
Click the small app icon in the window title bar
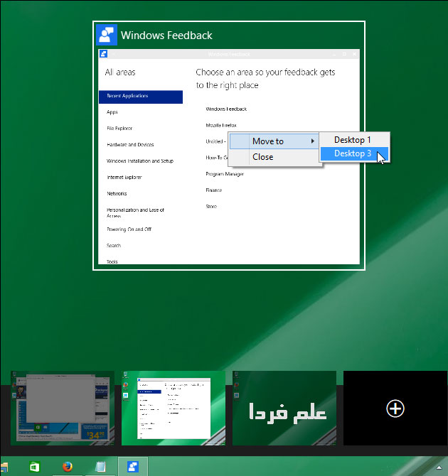point(104,53)
